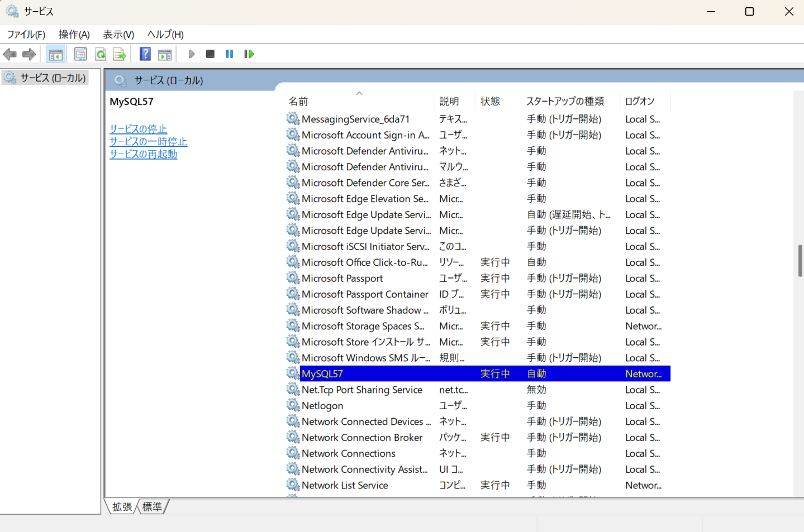
Task: Select the Microsoft Storage Spaces S... service name
Action: click(363, 326)
